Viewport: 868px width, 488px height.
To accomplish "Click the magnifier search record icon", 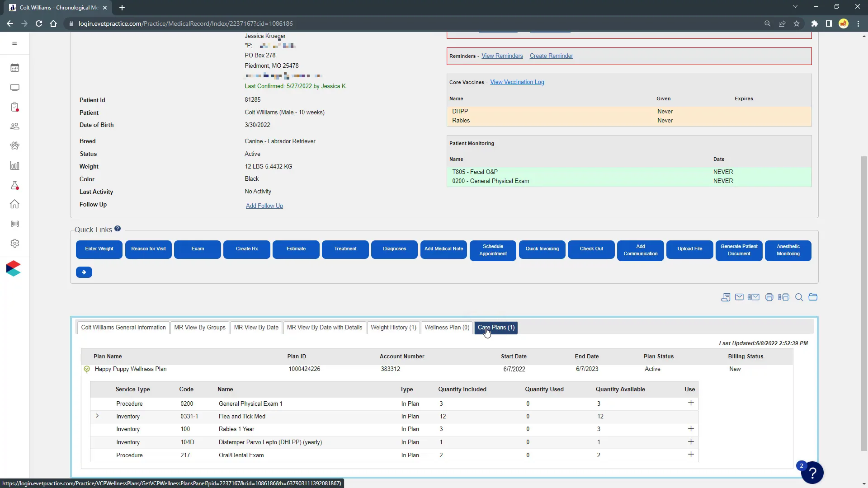I will pos(799,297).
